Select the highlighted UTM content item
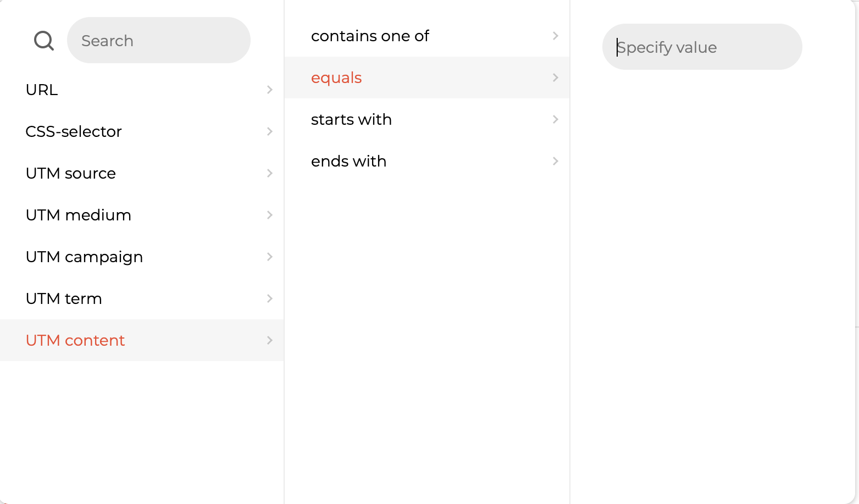The height and width of the screenshot is (504, 859). coord(142,340)
